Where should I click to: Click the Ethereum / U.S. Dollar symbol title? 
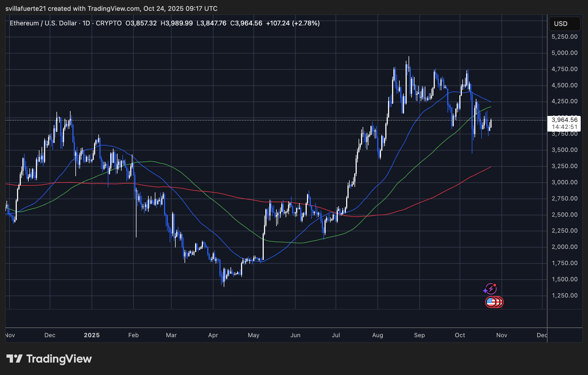click(x=43, y=23)
